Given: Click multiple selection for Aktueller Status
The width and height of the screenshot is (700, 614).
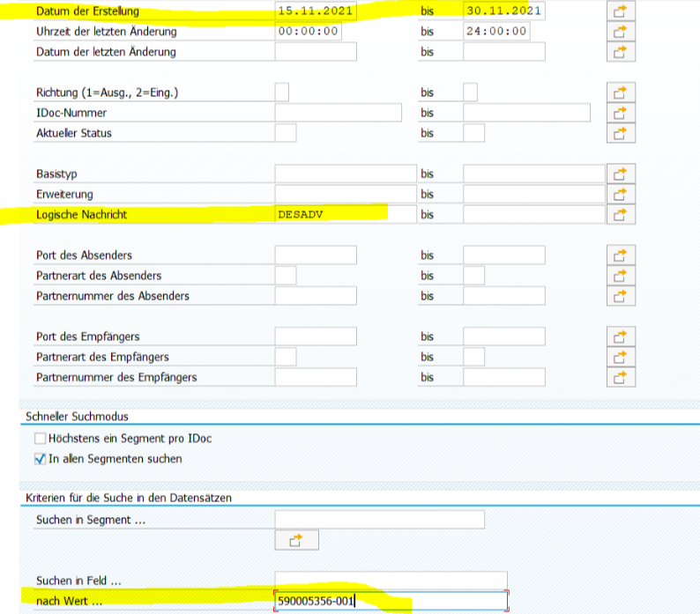Looking at the screenshot, I should (621, 133).
